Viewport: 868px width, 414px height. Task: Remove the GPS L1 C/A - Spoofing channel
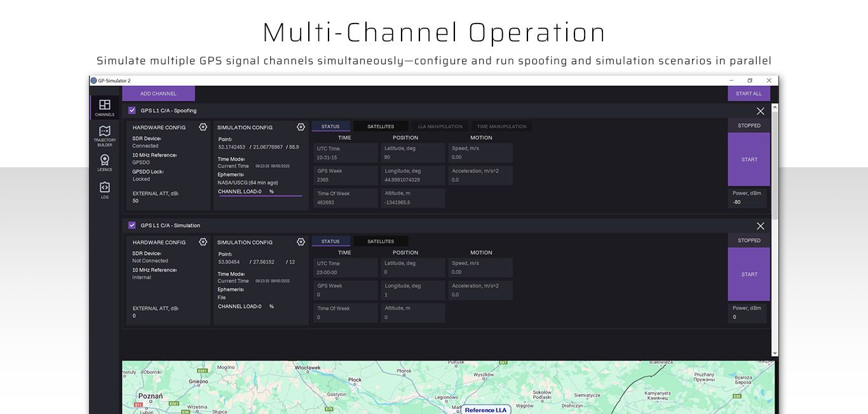point(760,111)
